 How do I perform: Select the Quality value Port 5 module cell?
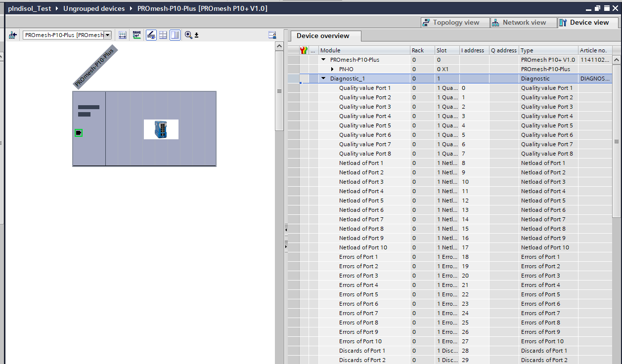click(x=365, y=125)
